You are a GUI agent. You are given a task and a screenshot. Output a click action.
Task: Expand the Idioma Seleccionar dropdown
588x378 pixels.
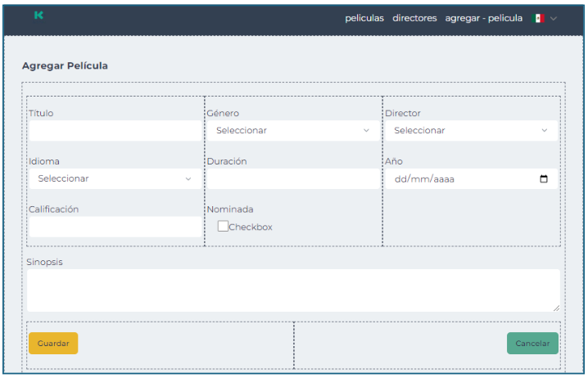click(115, 178)
